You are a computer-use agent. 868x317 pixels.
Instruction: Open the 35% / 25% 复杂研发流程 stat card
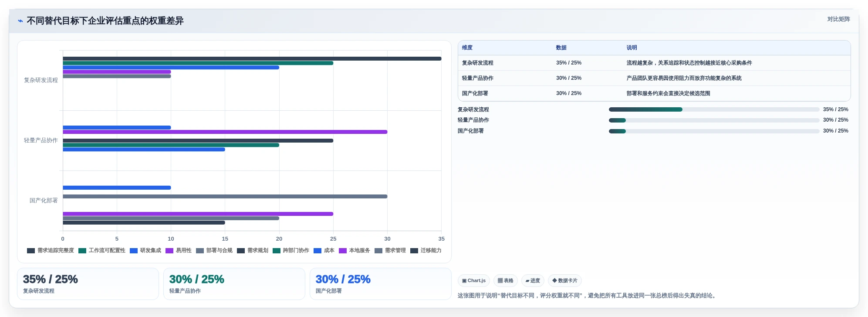coord(88,284)
